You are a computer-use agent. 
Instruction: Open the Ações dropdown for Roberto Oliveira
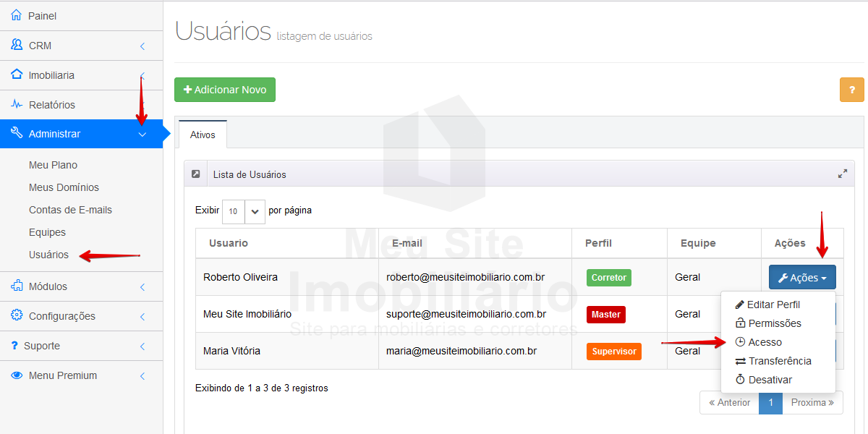click(801, 277)
